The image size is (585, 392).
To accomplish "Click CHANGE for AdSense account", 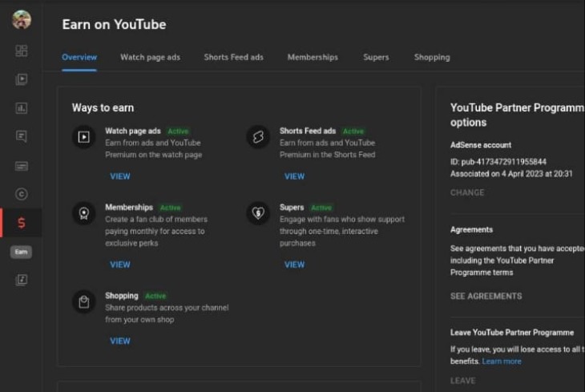I will tap(467, 192).
